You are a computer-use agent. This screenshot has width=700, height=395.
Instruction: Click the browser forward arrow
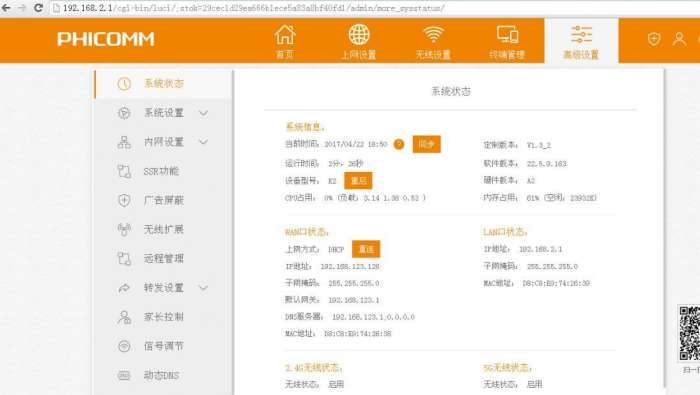tap(21, 8)
